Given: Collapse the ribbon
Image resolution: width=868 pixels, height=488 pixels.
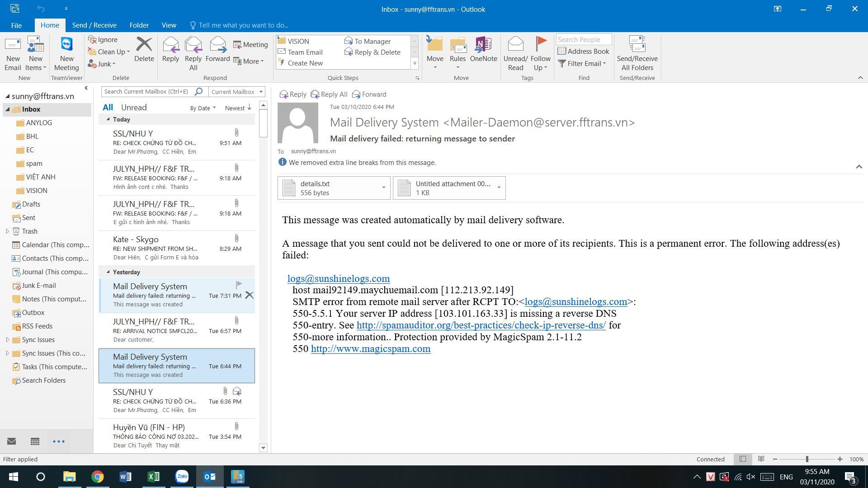Looking at the screenshot, I should click(x=860, y=78).
